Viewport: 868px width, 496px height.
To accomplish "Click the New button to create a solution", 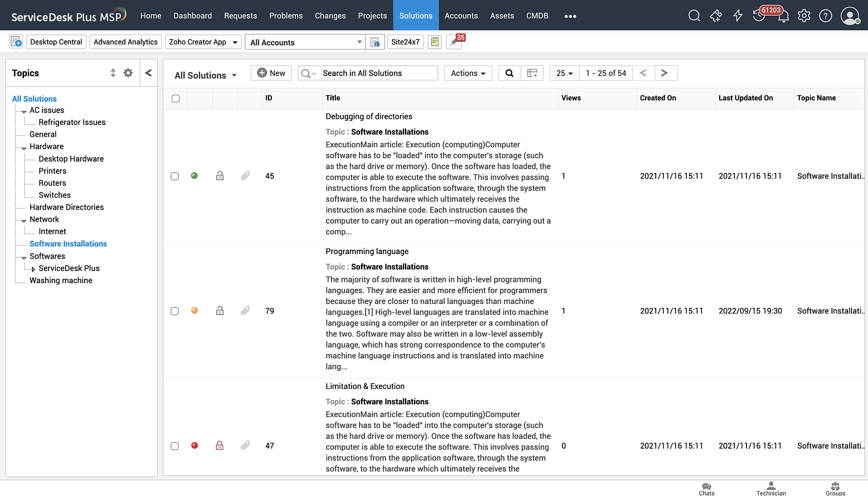I will [x=271, y=73].
